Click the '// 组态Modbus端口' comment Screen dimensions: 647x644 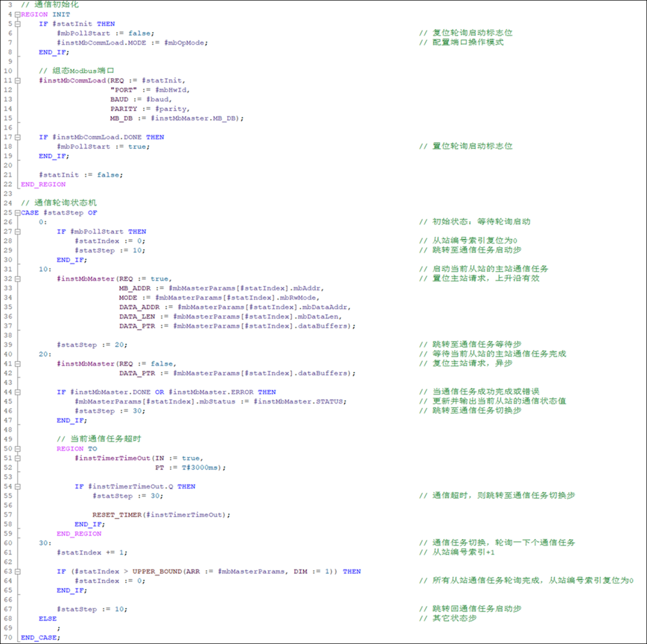(76, 71)
